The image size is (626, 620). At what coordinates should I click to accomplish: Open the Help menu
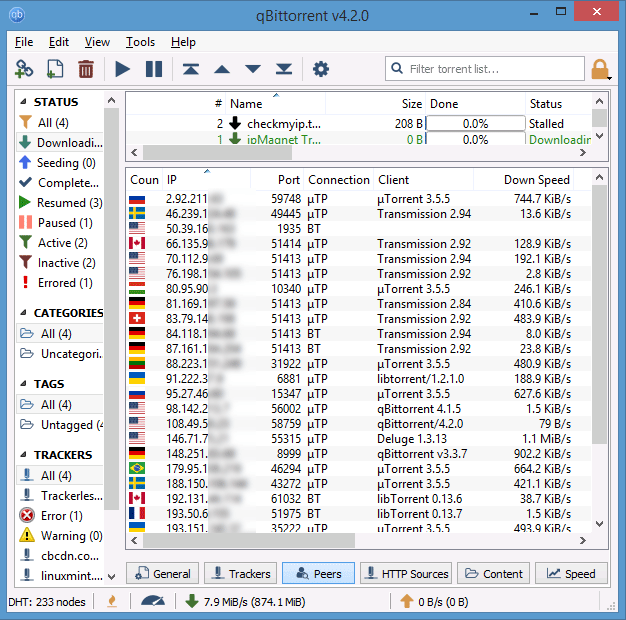tap(183, 42)
